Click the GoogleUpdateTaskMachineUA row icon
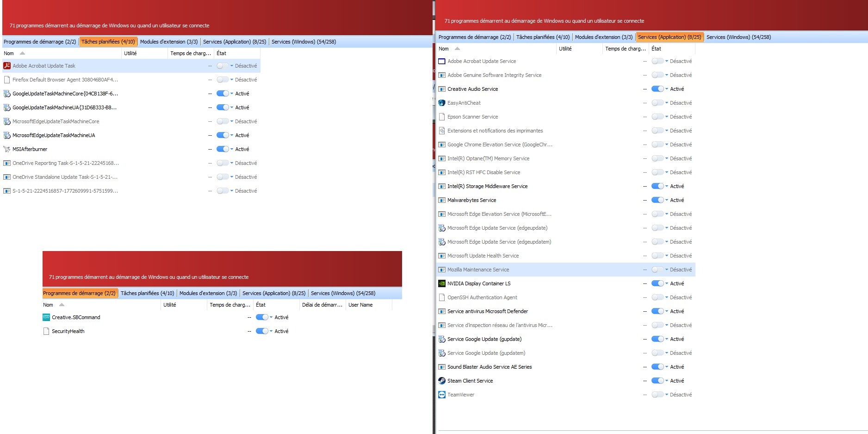The image size is (868, 434). point(7,107)
